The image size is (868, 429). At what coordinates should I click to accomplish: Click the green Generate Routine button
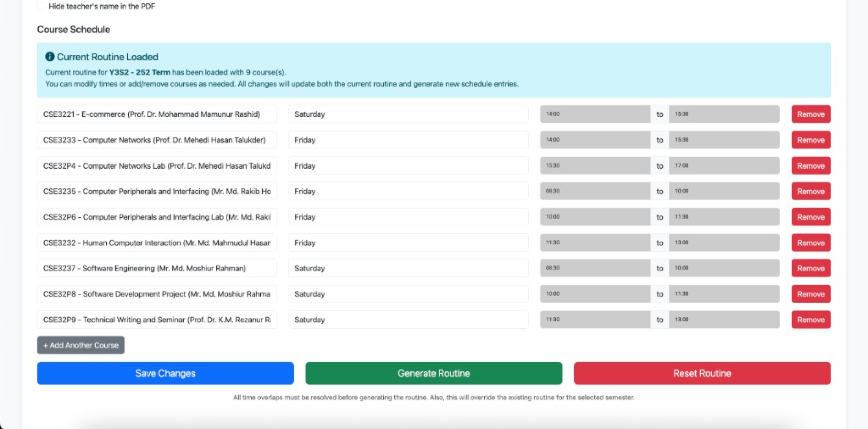(x=434, y=373)
